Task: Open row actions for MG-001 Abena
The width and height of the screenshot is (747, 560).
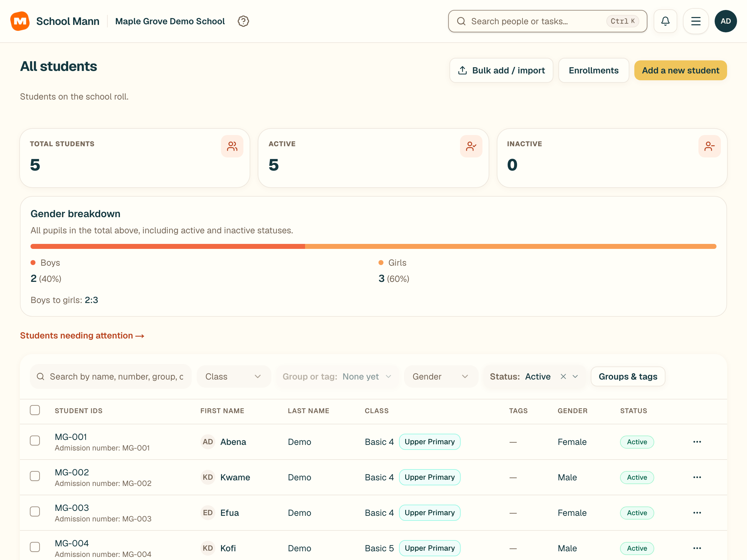Action: coord(697,442)
